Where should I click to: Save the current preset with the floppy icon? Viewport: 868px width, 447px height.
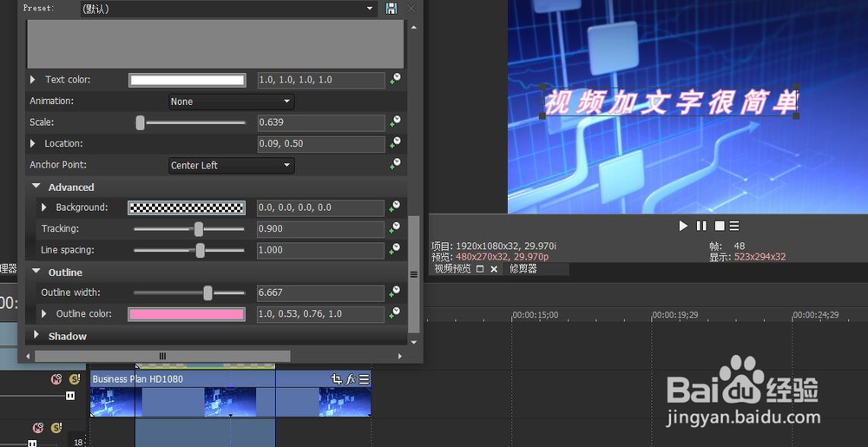coord(391,9)
